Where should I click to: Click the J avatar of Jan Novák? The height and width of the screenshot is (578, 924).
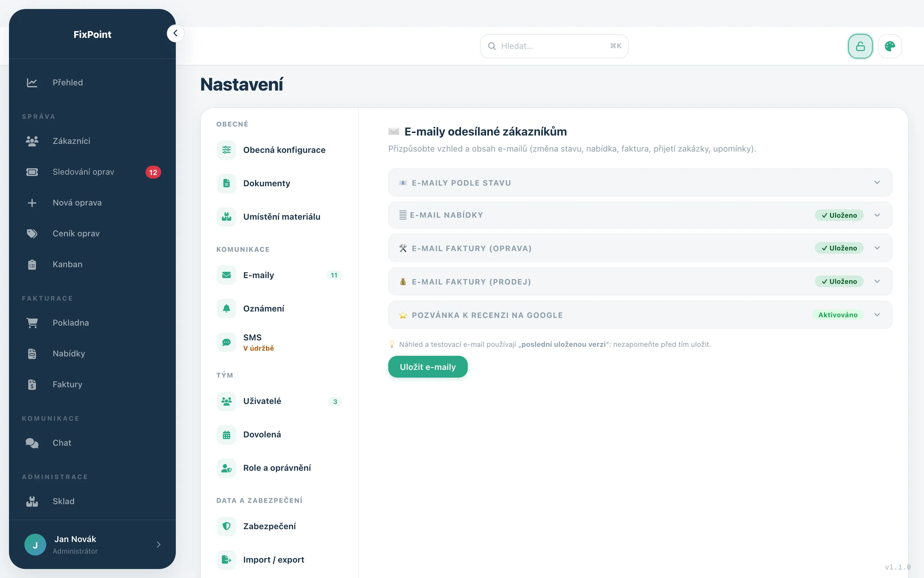click(35, 545)
